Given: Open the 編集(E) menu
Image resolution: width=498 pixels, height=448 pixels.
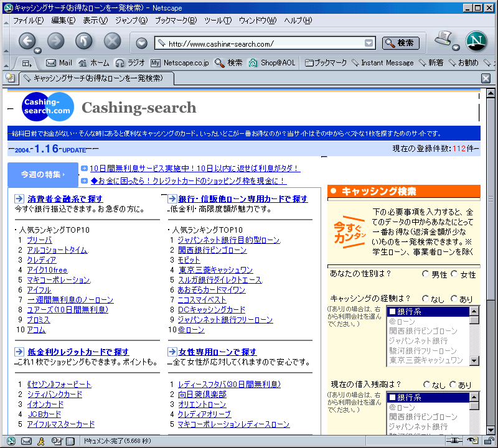Looking at the screenshot, I should point(63,21).
